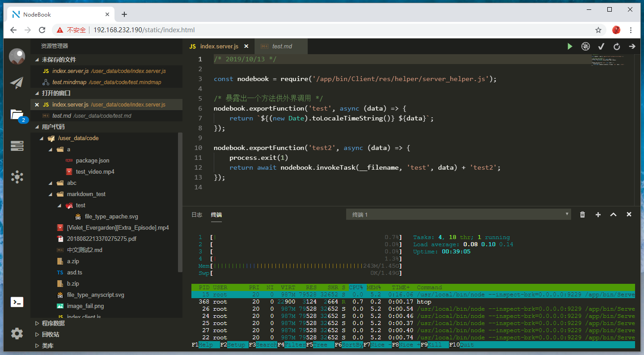Click F6 SortBy in htop
Screen dimensions: 644x355
pos(349,345)
